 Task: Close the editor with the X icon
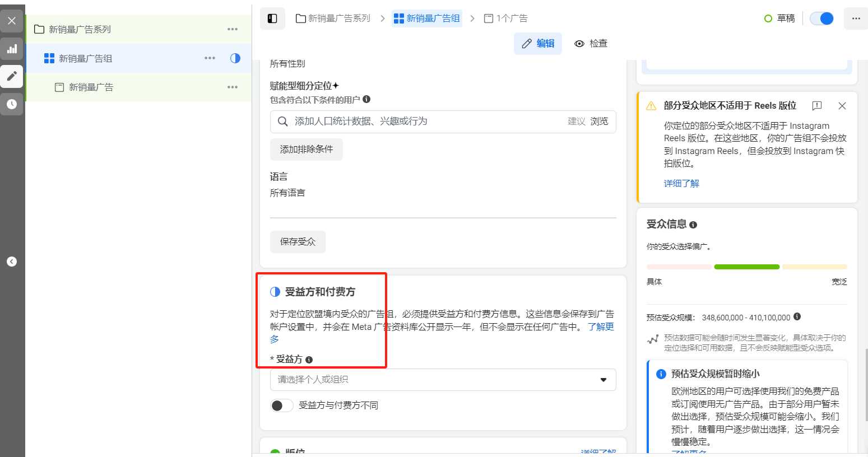coord(12,21)
